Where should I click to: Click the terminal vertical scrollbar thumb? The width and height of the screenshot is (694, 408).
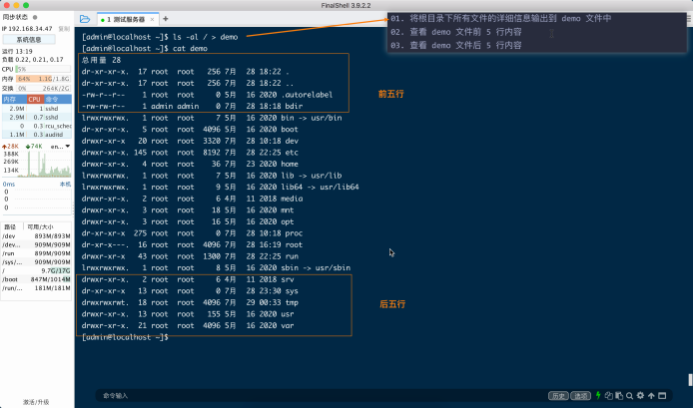pos(690,380)
